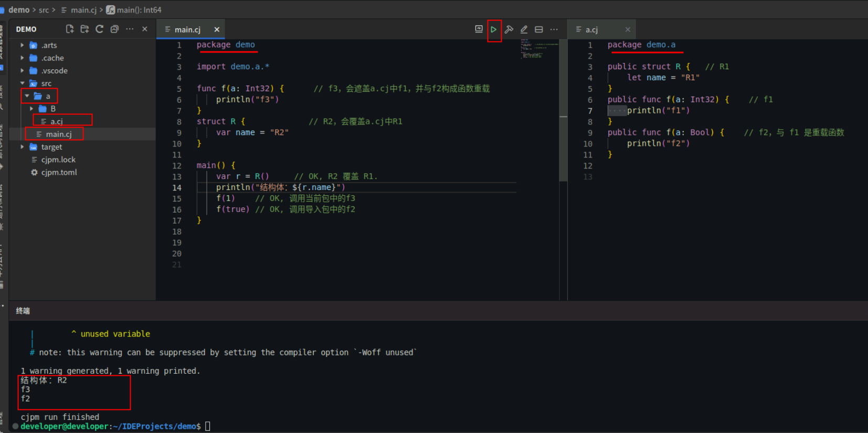The image size is (868, 433).
Task: Click 'public struct R {' in a.cj
Action: [649, 67]
